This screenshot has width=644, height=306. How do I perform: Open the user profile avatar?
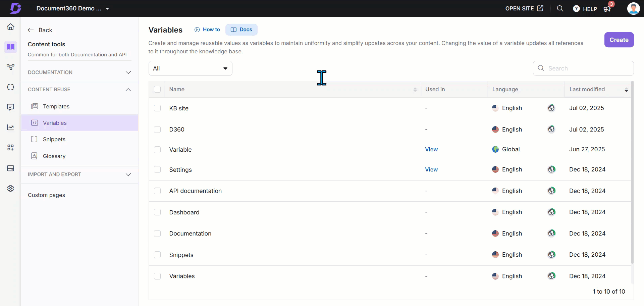(x=633, y=8)
